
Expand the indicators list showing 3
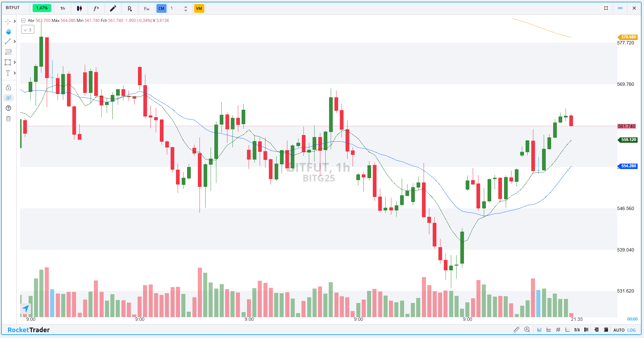[28, 30]
